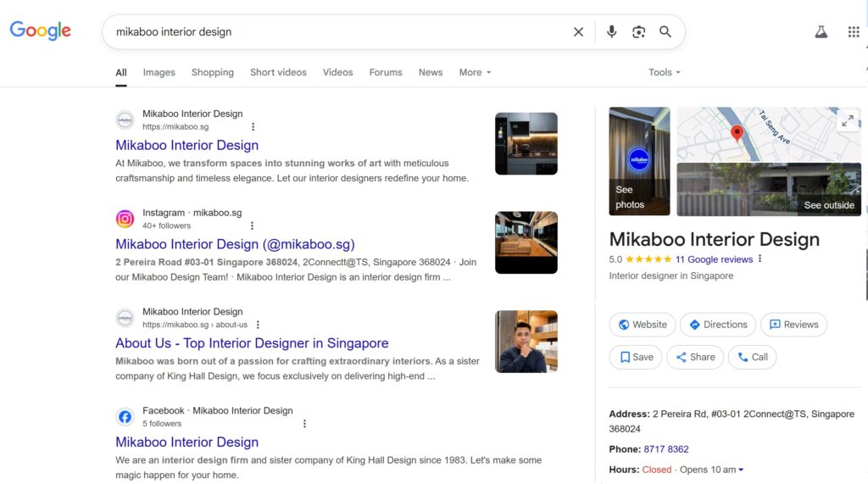This screenshot has width=868, height=484.
Task: Open the Tools dropdown
Action: [665, 73]
